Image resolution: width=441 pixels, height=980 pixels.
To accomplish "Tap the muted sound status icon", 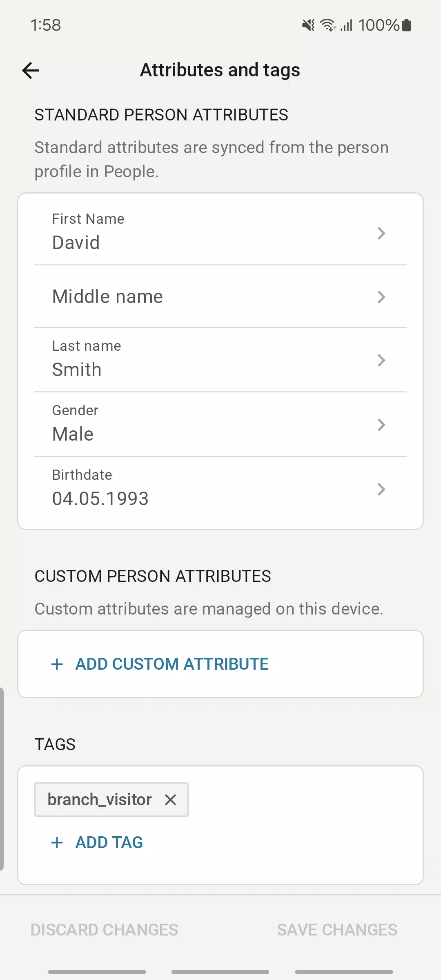I will click(308, 25).
